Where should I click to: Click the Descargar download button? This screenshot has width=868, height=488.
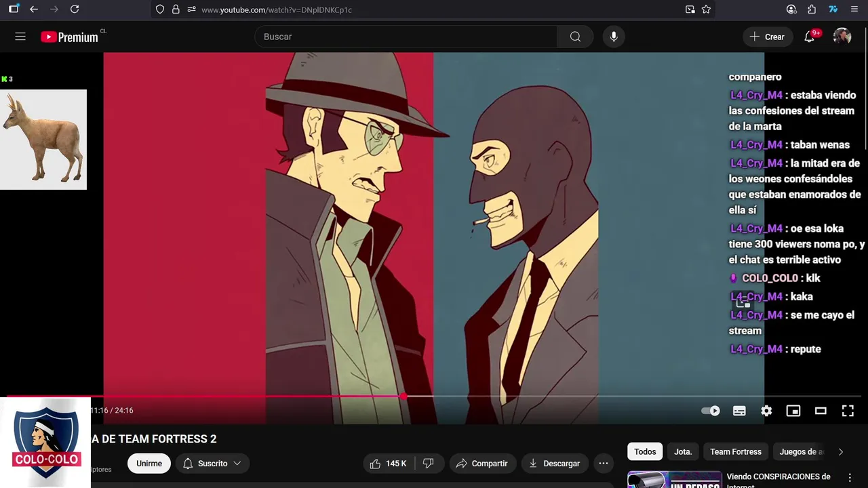tap(555, 464)
